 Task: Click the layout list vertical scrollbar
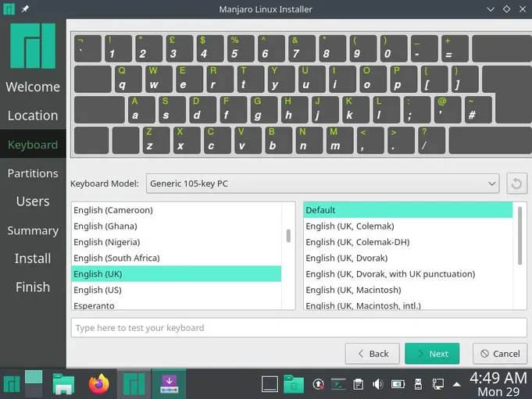288,235
